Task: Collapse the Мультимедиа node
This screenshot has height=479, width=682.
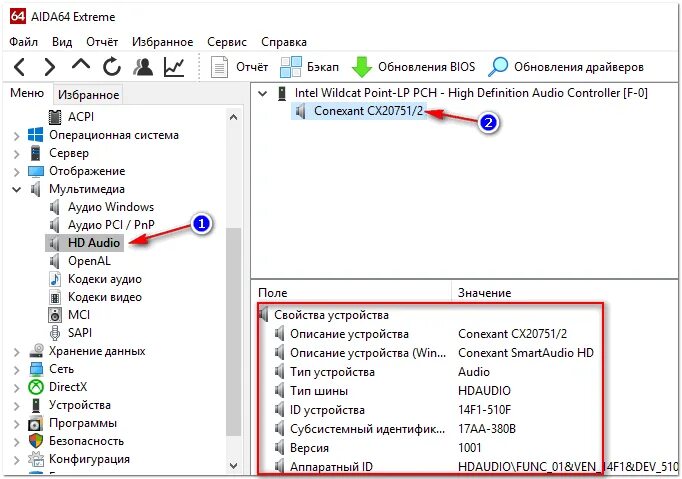Action: (x=17, y=189)
